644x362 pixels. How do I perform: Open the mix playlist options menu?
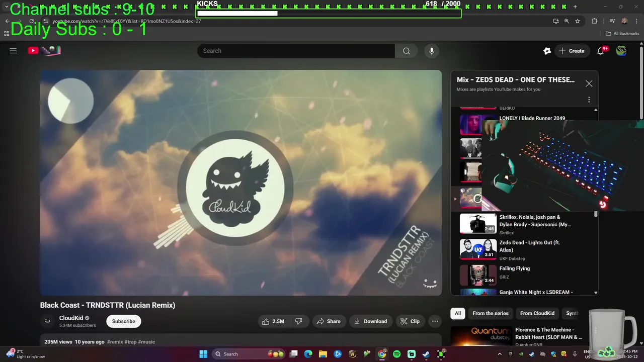tap(589, 100)
